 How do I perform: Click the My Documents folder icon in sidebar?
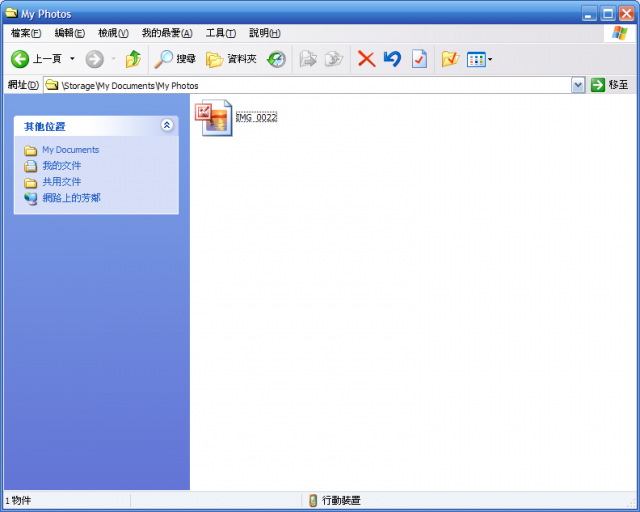click(x=30, y=150)
